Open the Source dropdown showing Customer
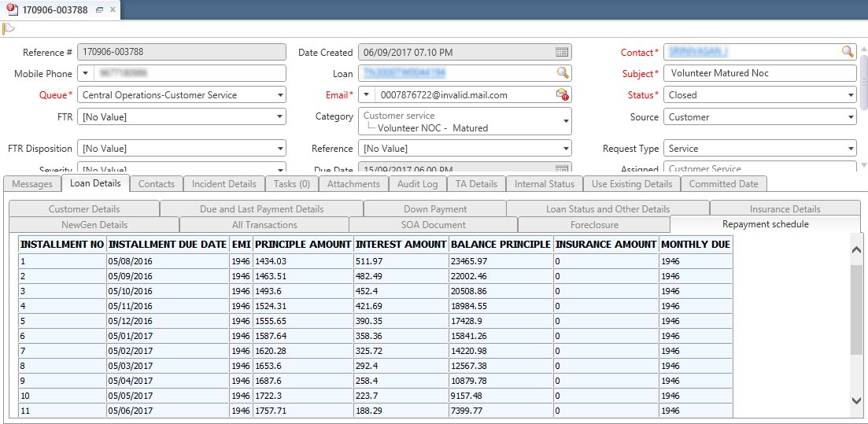Image resolution: width=868 pixels, height=424 pixels. point(850,116)
